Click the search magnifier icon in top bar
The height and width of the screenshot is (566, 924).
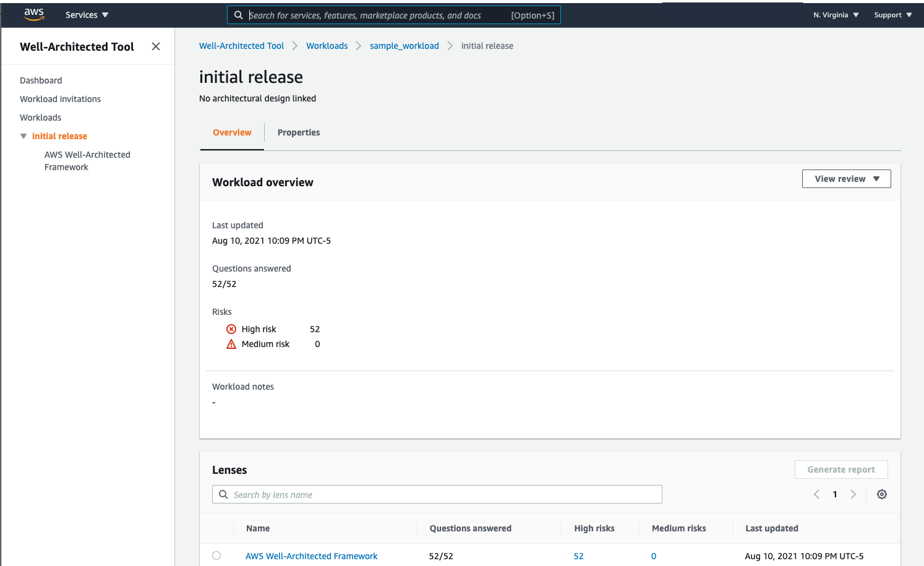tap(238, 15)
